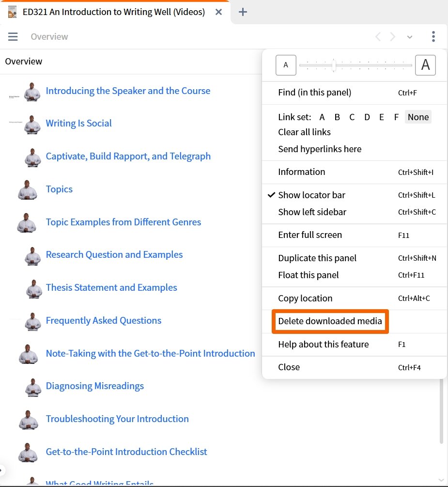
Task: Open Frequently Asked Questions link
Action: pos(103,320)
